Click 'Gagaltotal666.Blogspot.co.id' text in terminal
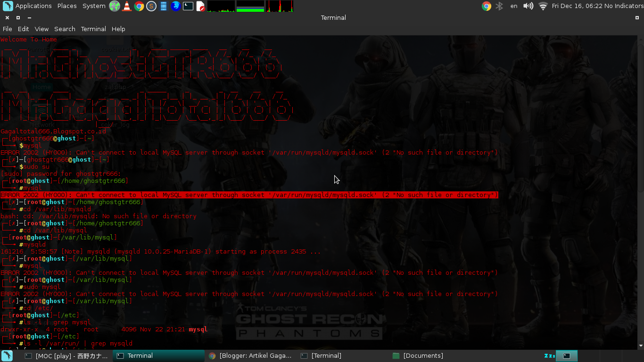The image size is (644, 362). (x=53, y=132)
